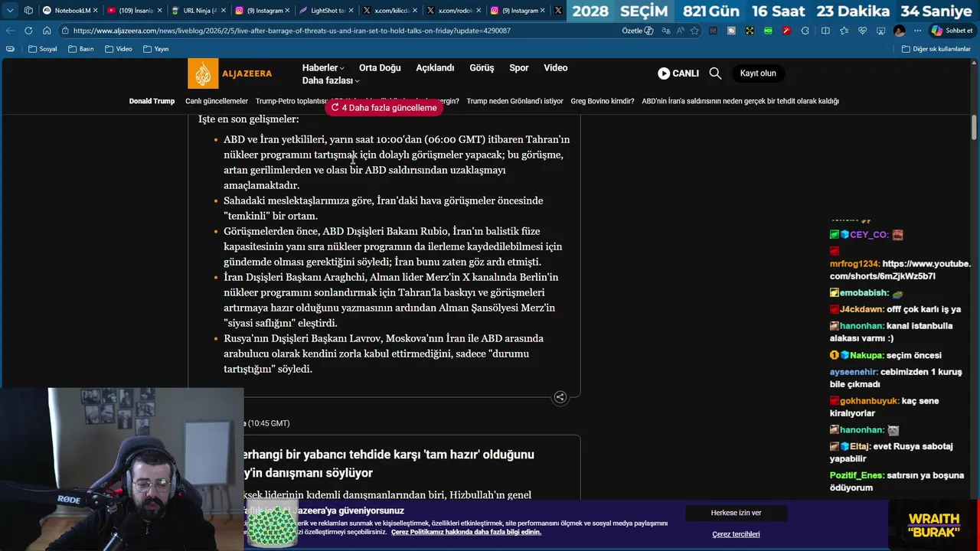This screenshot has height=551, width=980.
Task: Open the green NDI extension icon
Action: click(x=768, y=31)
